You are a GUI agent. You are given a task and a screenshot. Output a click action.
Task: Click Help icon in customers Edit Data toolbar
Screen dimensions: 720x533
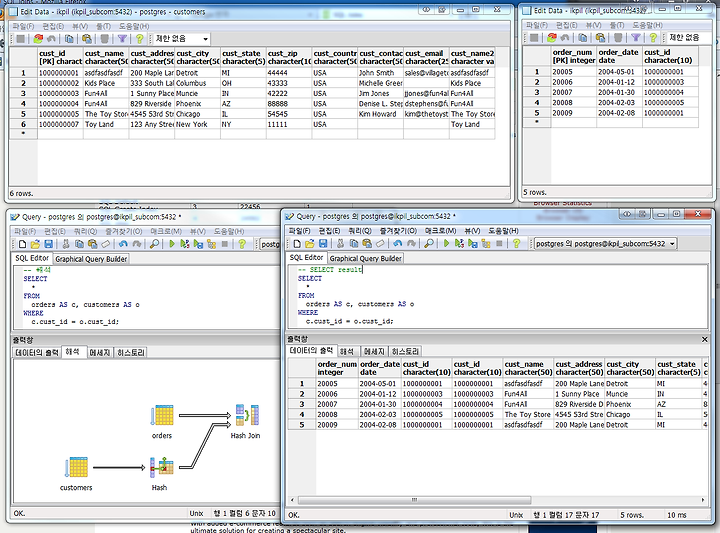[140, 39]
